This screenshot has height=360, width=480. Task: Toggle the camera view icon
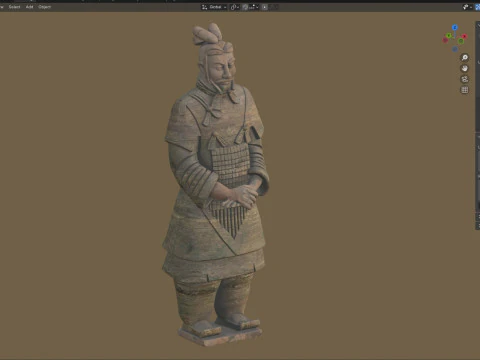[x=465, y=79]
